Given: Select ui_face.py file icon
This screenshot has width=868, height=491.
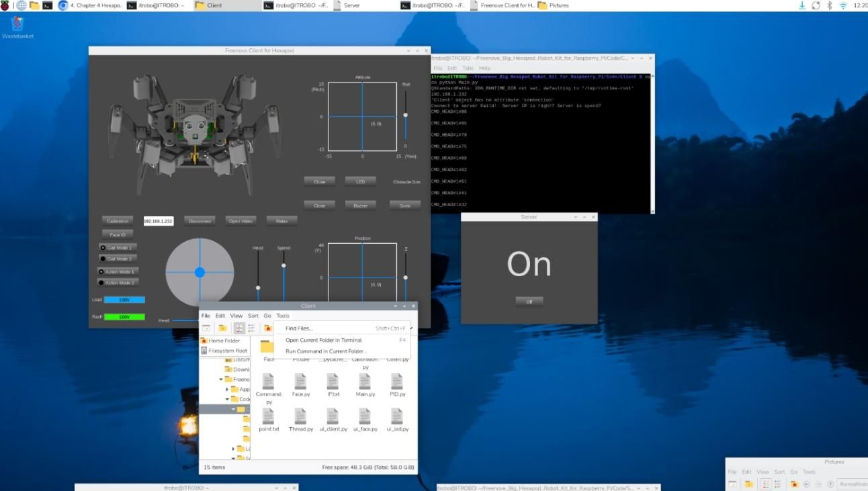Looking at the screenshot, I should coord(365,416).
